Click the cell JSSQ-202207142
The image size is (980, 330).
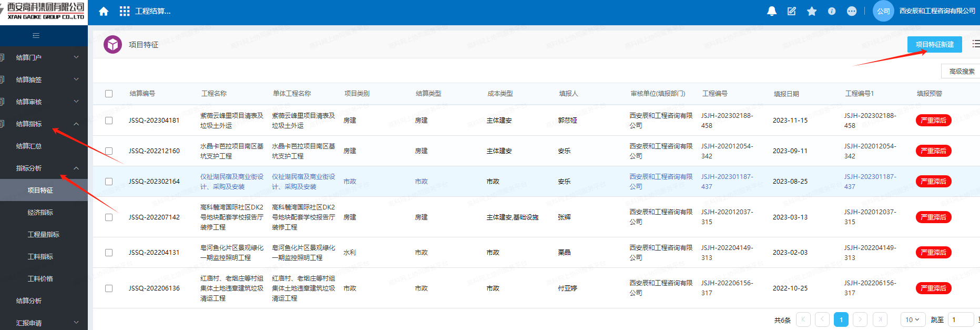click(x=154, y=217)
